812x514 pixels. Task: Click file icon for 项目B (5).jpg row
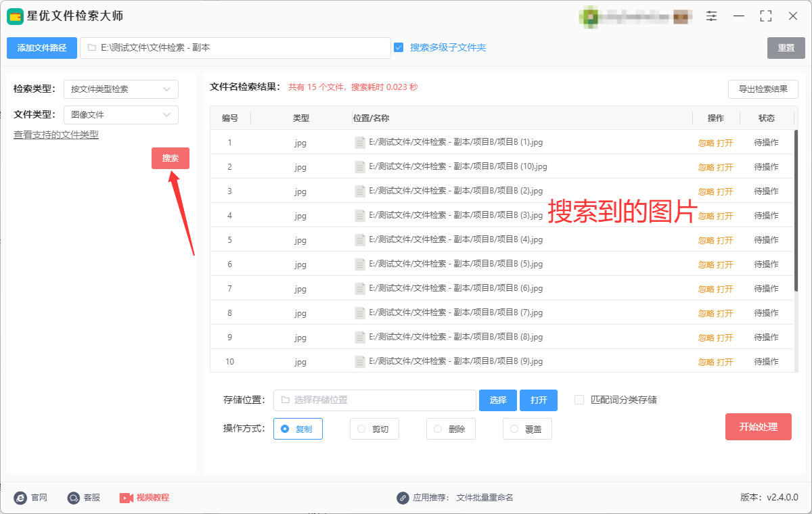(360, 264)
